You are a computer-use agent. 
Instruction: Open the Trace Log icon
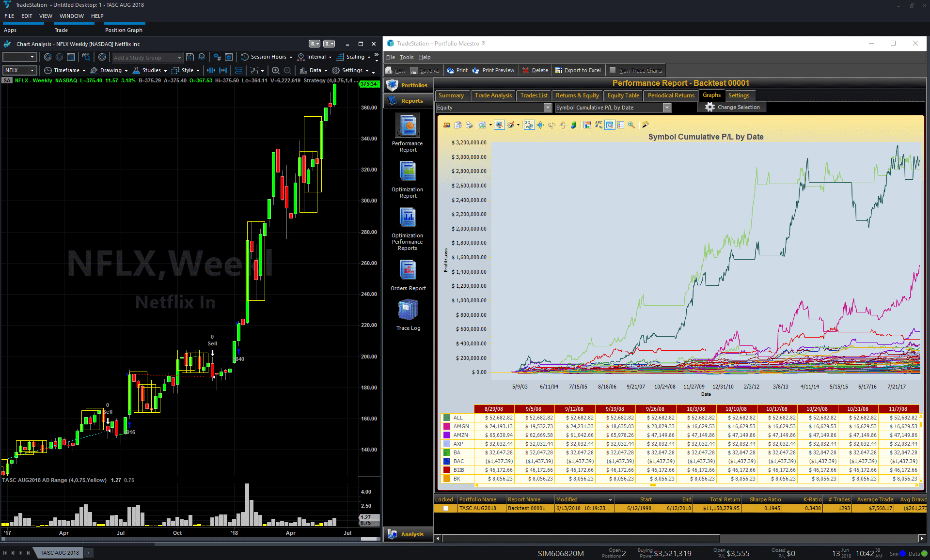408,310
